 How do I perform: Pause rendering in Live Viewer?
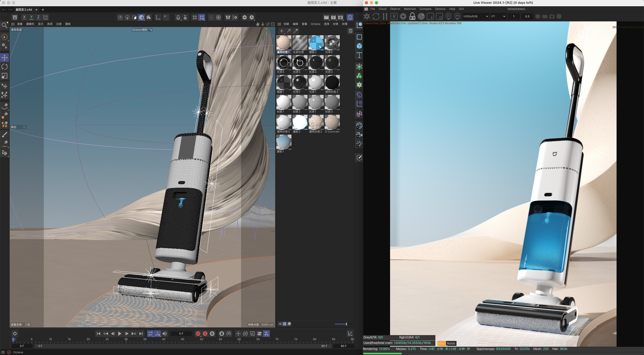(385, 17)
